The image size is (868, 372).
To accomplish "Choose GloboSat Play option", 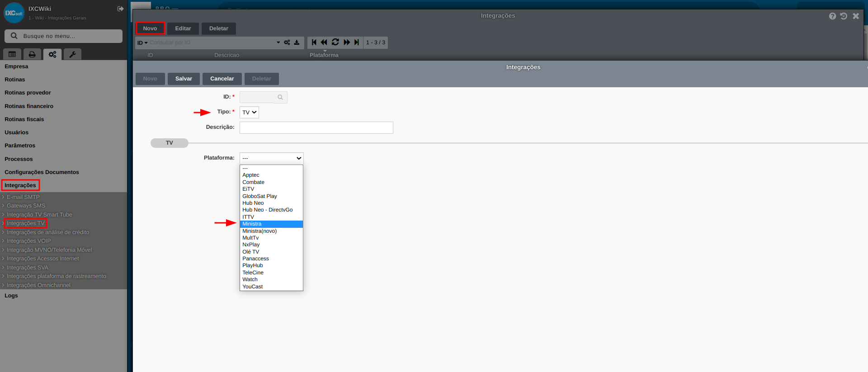I will (x=271, y=196).
